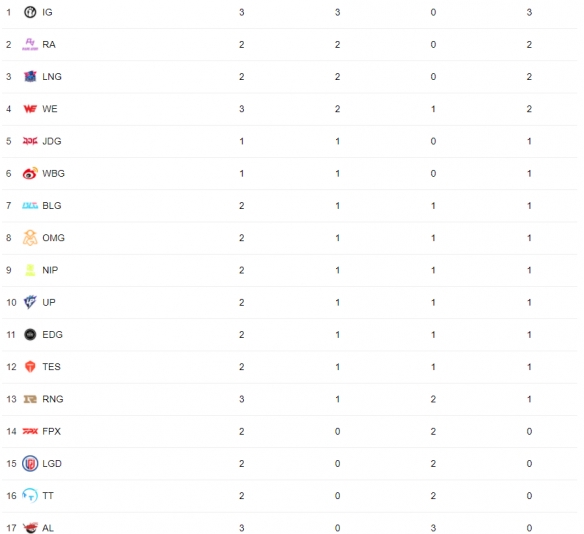The image size is (584, 534).
Task: Select the RNG row rank number 13
Action: tap(12, 399)
